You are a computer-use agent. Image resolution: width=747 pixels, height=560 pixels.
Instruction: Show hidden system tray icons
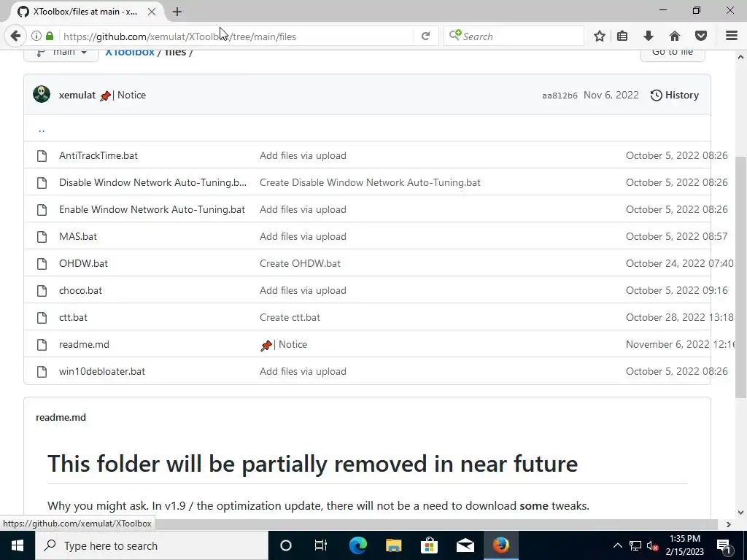[x=617, y=545]
